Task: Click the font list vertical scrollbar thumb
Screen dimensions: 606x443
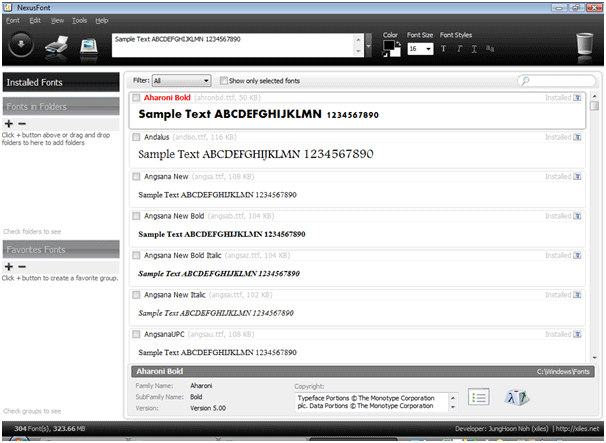Action: pyautogui.click(x=594, y=106)
